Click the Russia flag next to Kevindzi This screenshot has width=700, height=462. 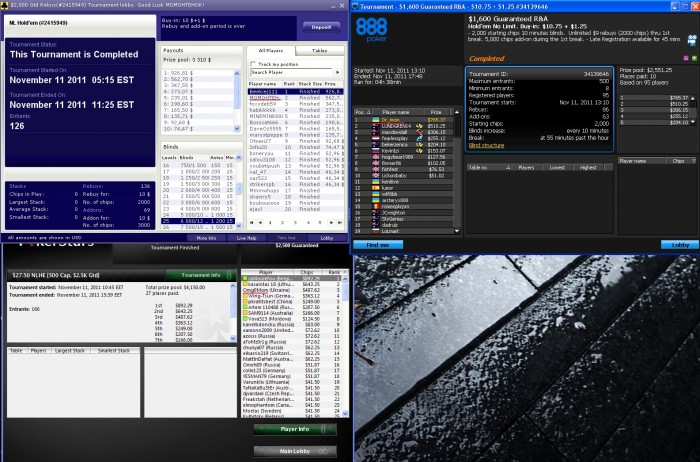(376, 151)
